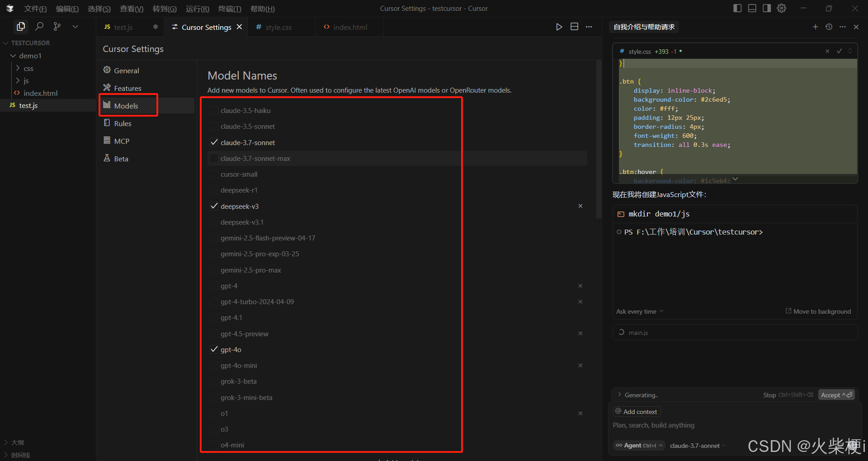Start a new chat with plus icon
868x461 pixels.
coord(816,27)
